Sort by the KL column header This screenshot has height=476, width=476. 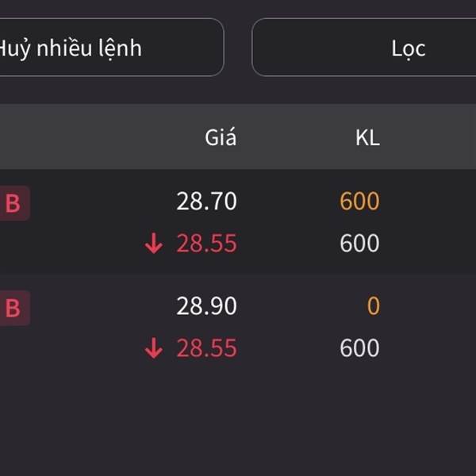coord(367,138)
